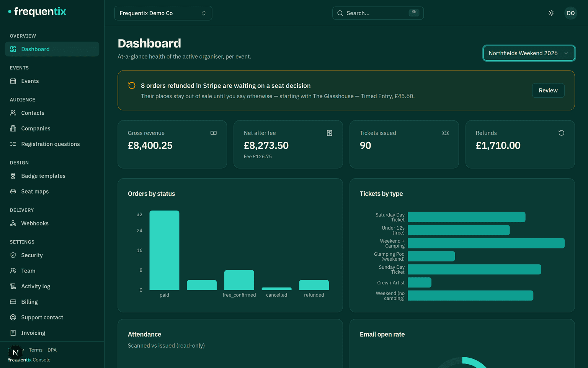Click the banknote icon on Gross revenue card
The width and height of the screenshot is (588, 368).
[214, 133]
